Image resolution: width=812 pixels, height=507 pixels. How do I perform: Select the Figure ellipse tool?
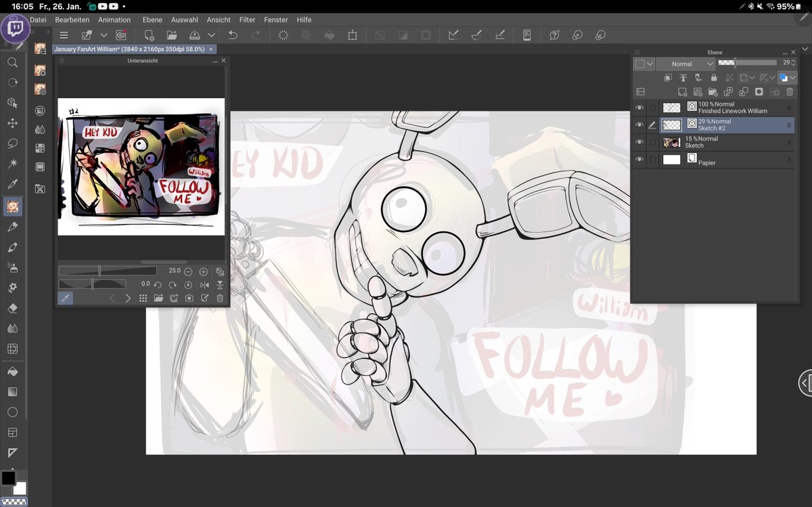click(x=12, y=412)
